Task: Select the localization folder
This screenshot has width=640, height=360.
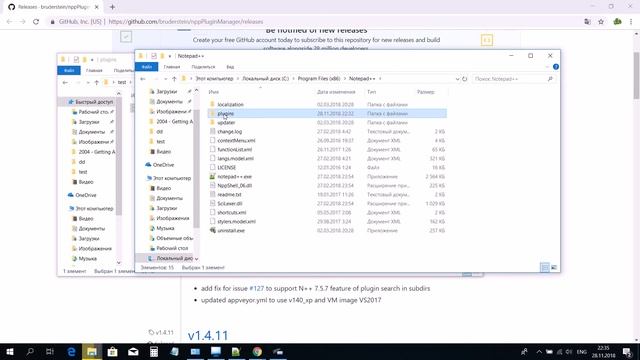Action: tap(230, 104)
